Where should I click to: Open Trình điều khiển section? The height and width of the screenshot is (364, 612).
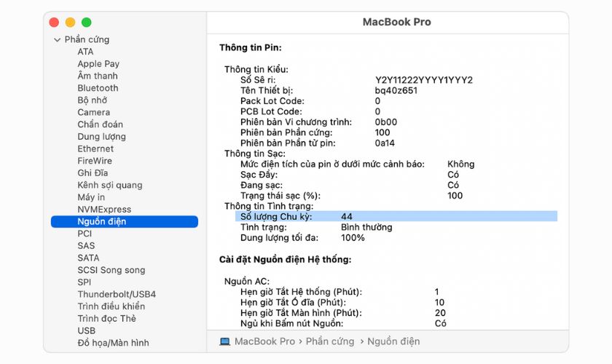111,306
